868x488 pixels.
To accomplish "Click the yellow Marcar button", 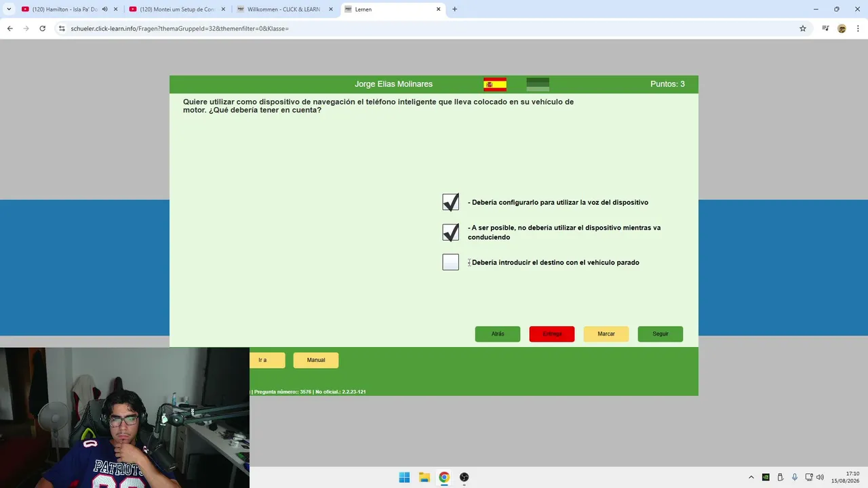I will (606, 334).
